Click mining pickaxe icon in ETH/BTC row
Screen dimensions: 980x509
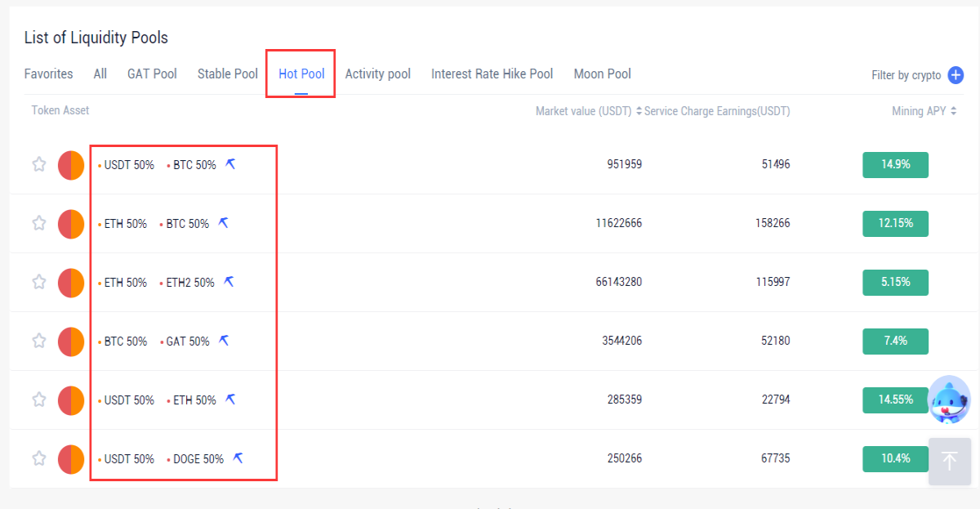[x=224, y=223]
